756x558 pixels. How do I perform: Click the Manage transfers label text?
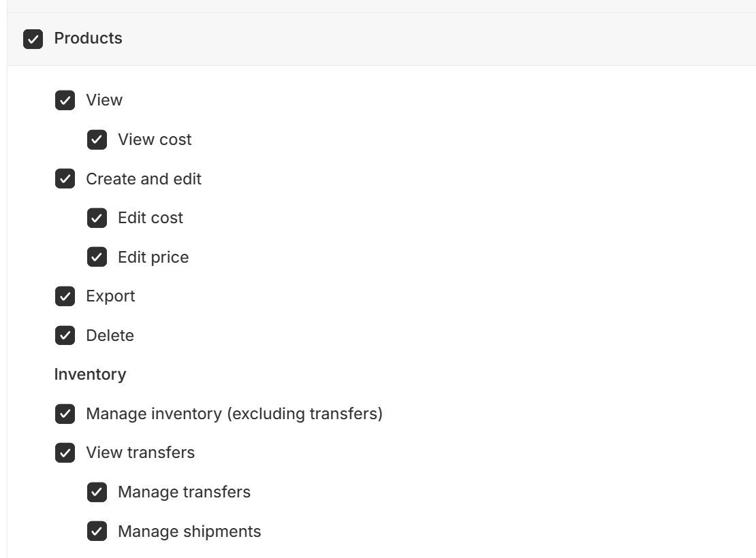tap(184, 492)
